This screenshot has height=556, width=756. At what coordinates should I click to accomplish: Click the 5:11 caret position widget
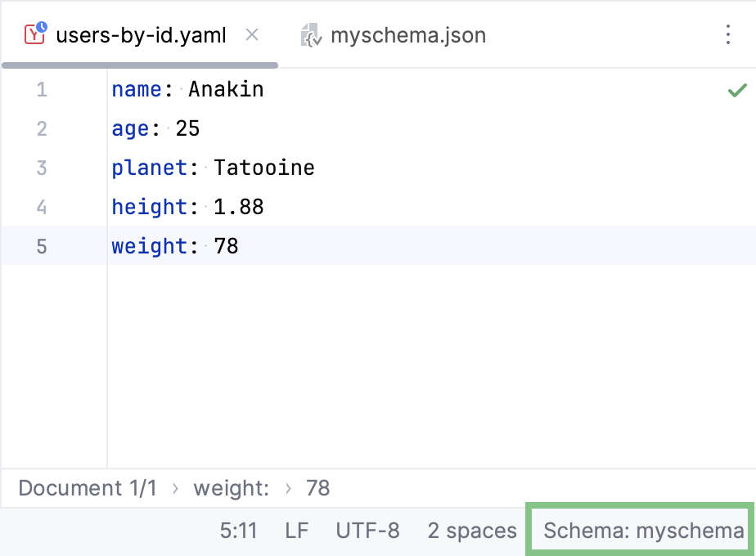(238, 530)
